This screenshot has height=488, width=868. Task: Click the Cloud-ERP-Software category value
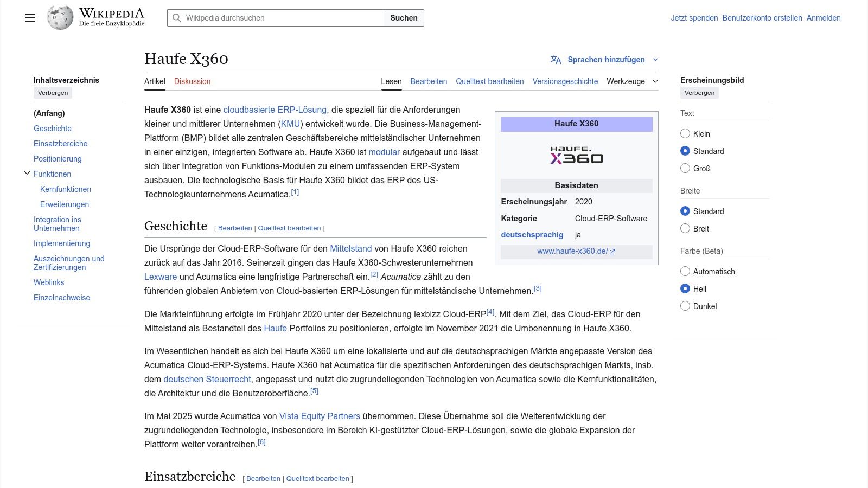[x=611, y=219]
